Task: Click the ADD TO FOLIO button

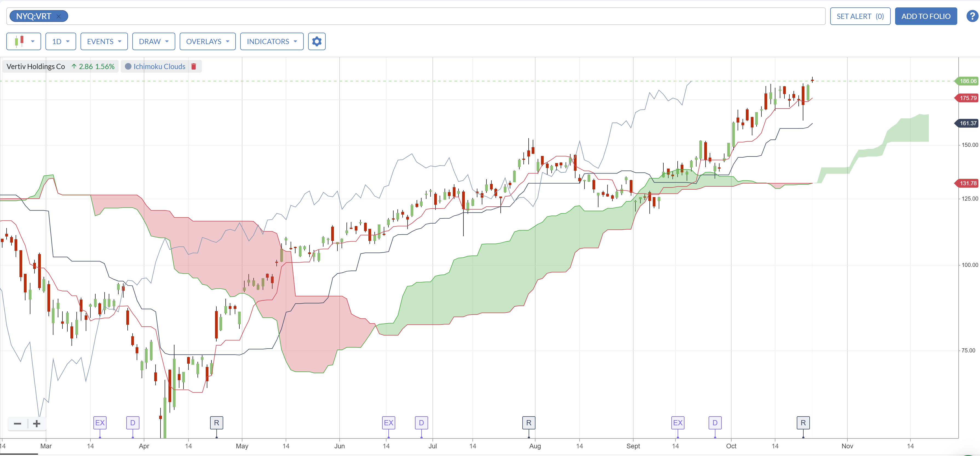Action: [x=925, y=16]
